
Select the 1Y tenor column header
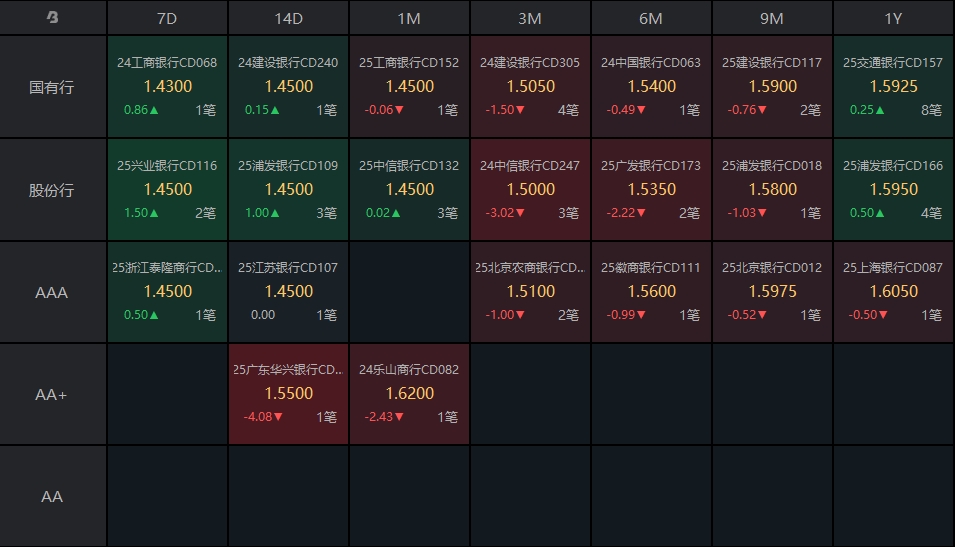892,18
